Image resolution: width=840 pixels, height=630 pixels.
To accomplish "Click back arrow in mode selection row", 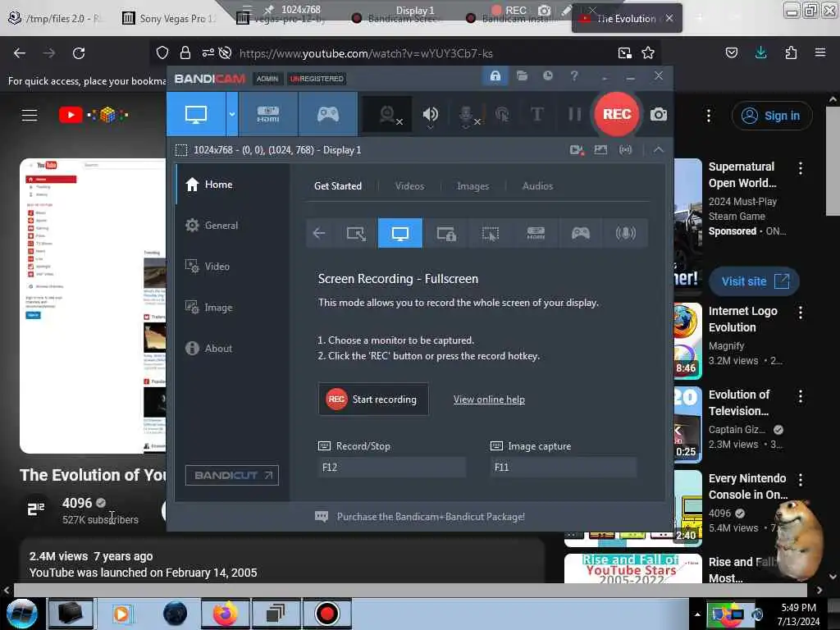I will (x=319, y=233).
